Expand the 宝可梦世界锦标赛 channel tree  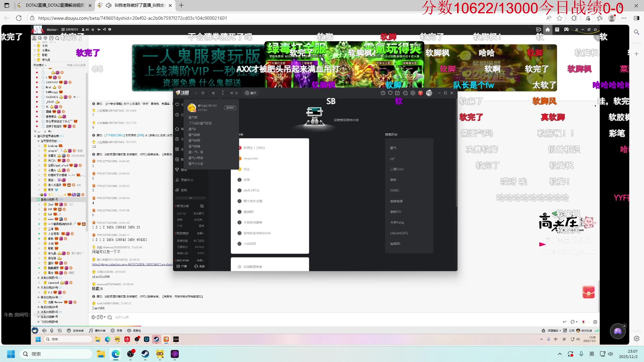pyautogui.click(x=35, y=136)
